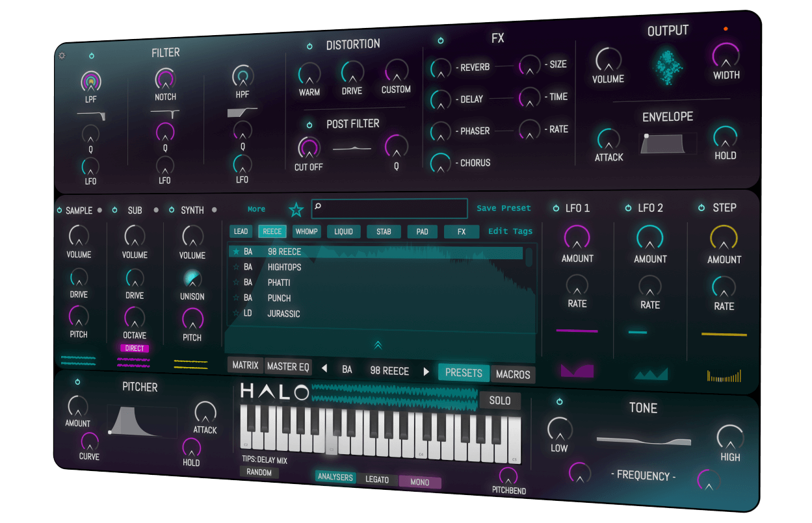The width and height of the screenshot is (812, 523).
Task: Open the DIRECT mode selector under Octave
Action: [x=135, y=348]
